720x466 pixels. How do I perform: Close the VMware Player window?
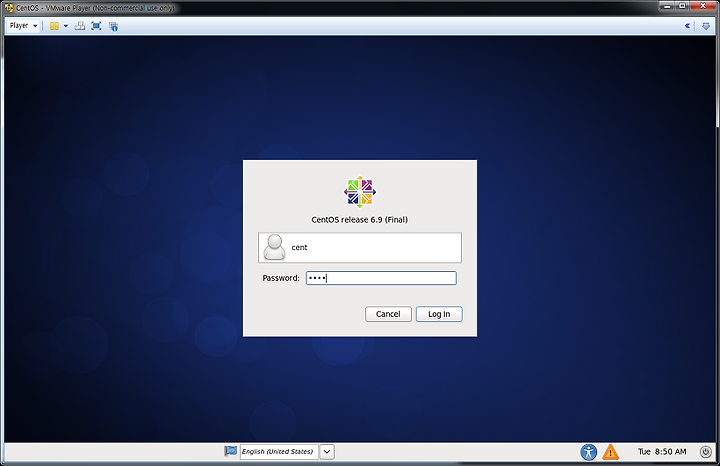pos(703,6)
